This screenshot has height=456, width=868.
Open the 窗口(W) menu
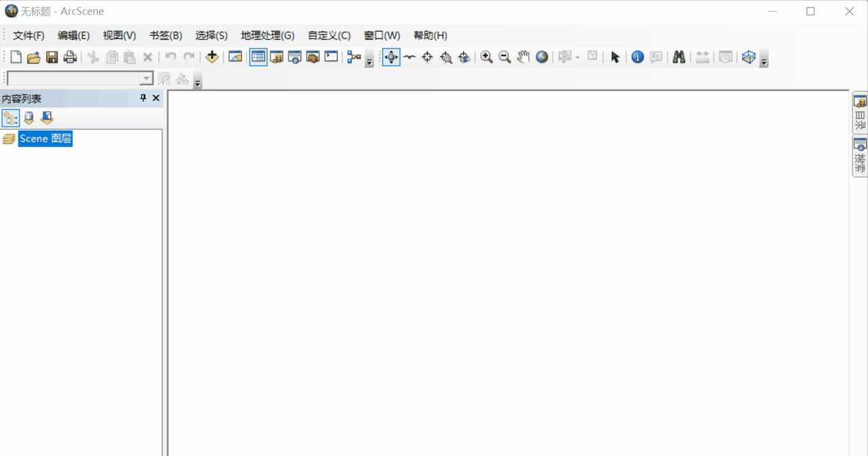[381, 35]
